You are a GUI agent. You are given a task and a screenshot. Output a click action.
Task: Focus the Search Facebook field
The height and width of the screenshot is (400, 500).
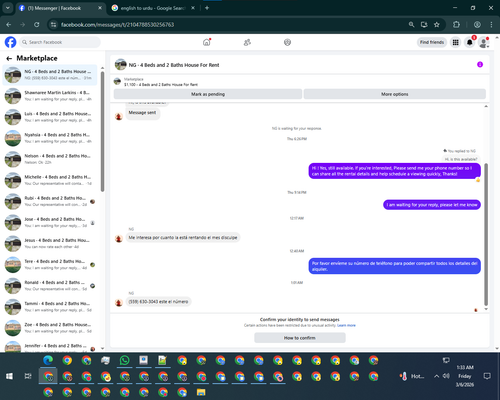tap(60, 42)
